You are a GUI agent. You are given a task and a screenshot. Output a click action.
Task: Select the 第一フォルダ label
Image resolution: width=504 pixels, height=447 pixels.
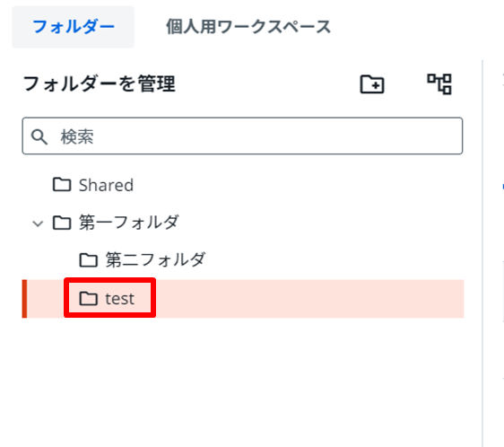tap(129, 223)
